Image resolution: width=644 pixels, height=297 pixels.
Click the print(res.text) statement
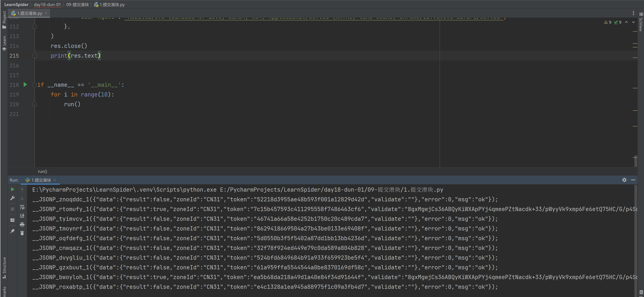pos(75,56)
